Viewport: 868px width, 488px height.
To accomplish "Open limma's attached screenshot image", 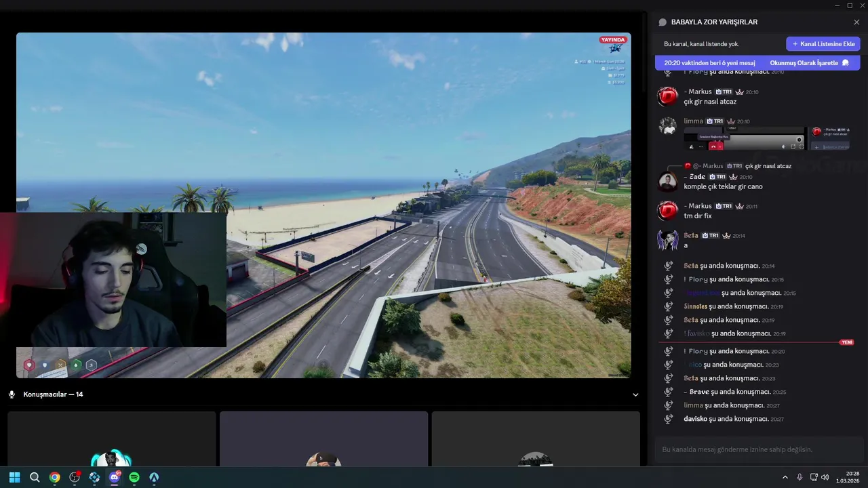I will coord(745,138).
